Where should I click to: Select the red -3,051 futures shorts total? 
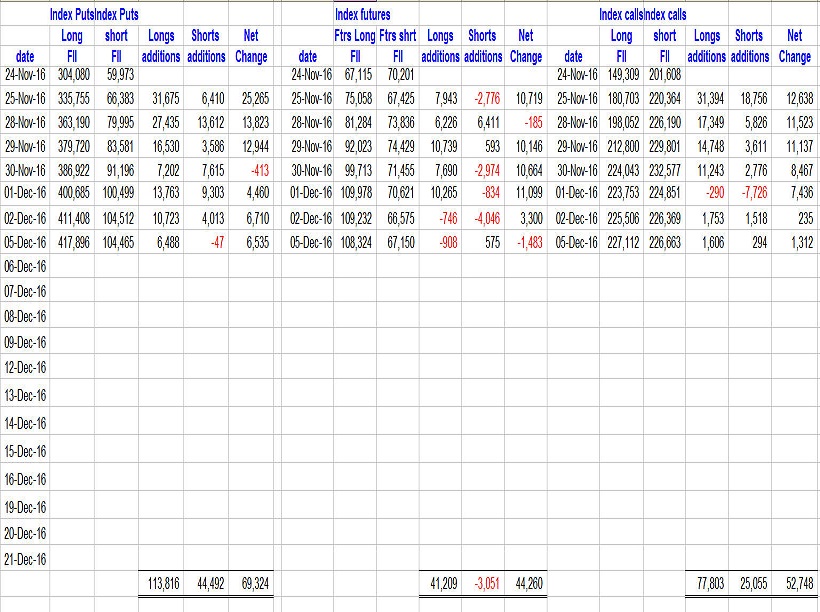483,582
